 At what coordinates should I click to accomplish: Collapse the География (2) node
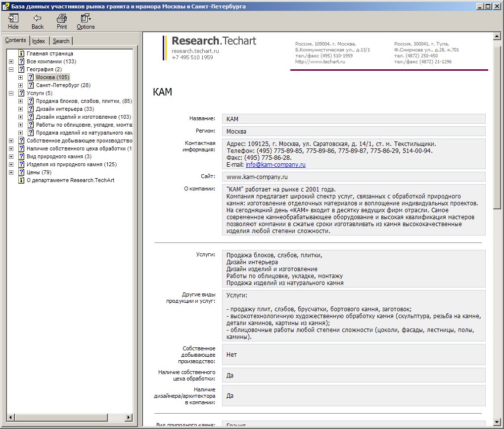point(11,69)
